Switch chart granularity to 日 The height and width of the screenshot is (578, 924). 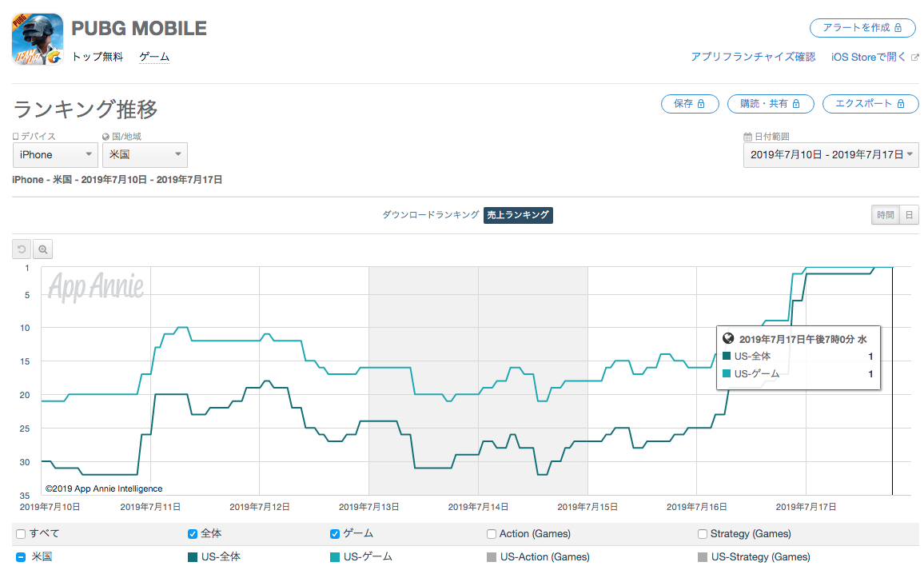[910, 215]
